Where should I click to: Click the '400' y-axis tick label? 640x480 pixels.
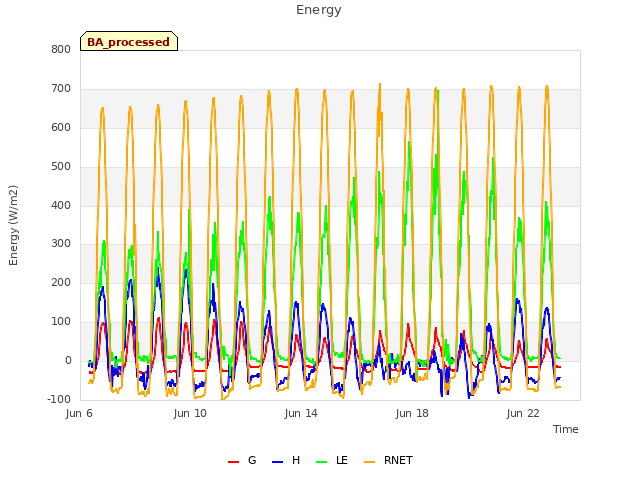tap(61, 205)
